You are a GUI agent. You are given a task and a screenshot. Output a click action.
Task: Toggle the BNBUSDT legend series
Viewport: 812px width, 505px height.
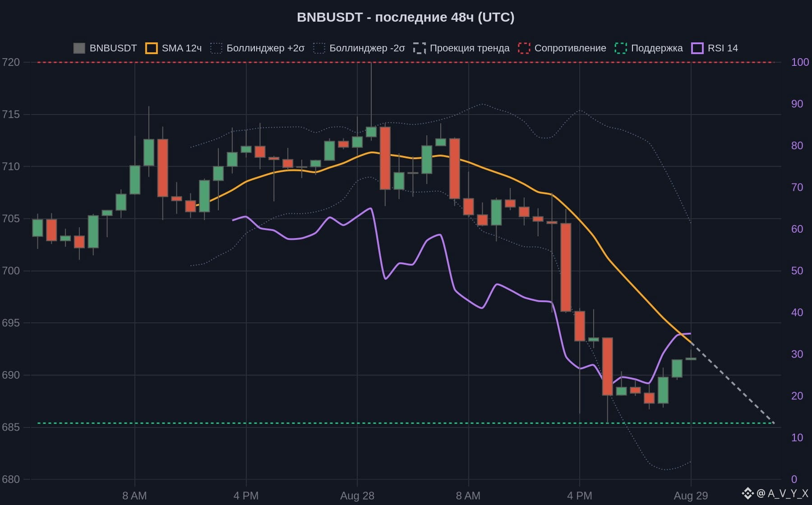tap(105, 48)
